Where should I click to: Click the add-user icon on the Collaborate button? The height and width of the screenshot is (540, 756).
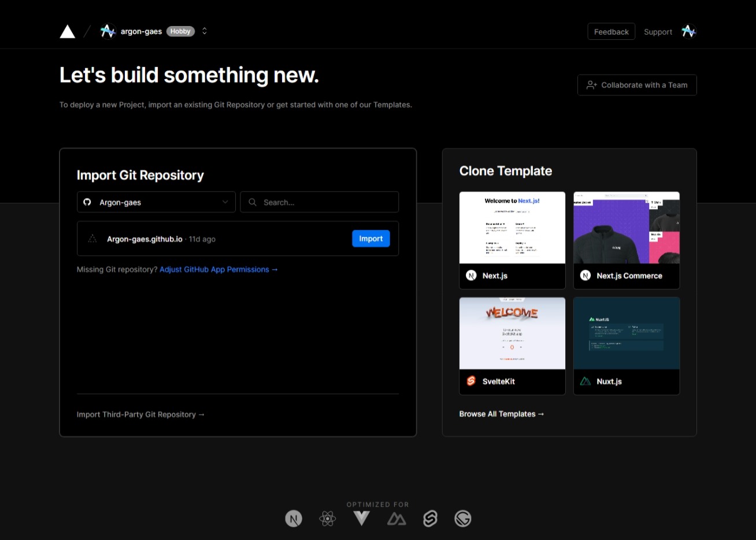[x=592, y=85]
